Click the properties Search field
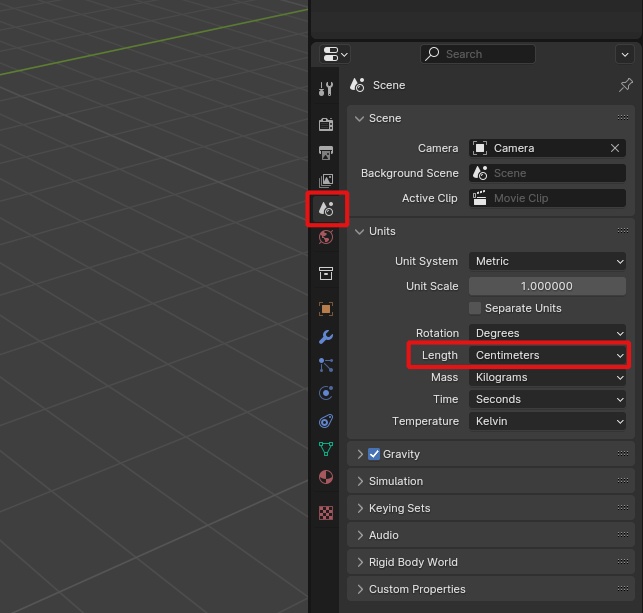This screenshot has width=643, height=613. tap(478, 54)
